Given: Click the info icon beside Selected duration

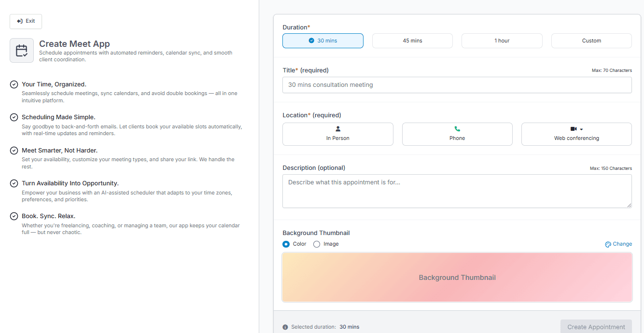Looking at the screenshot, I should click(285, 327).
